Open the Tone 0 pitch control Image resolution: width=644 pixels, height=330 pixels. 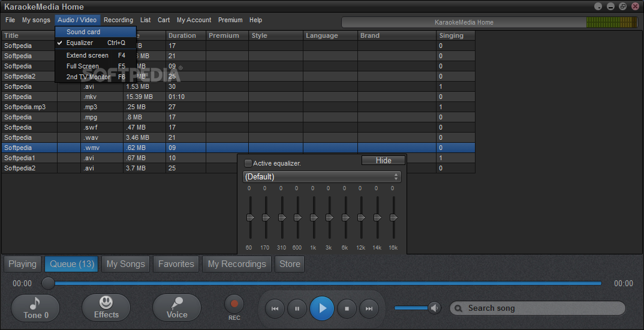coord(35,308)
